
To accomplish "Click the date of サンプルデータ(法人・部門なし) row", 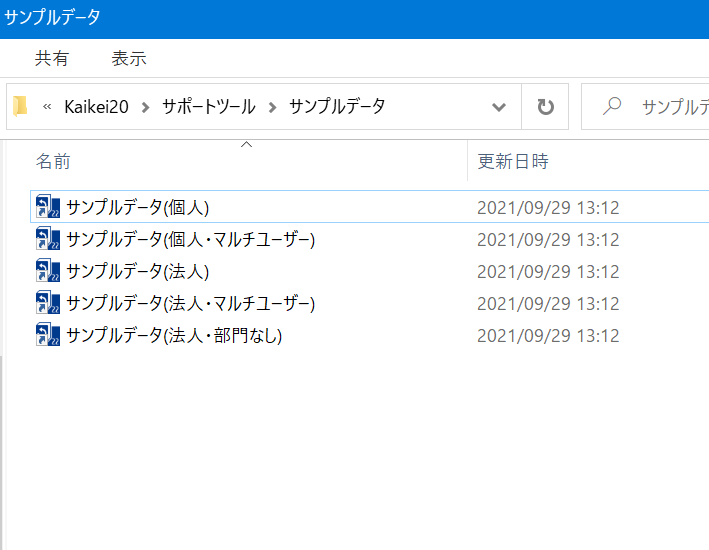I will [548, 335].
